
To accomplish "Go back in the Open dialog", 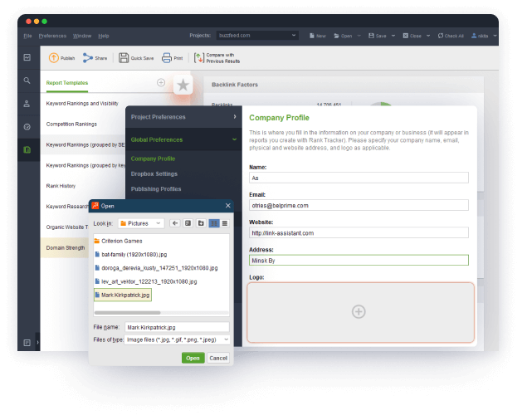I will tap(175, 223).
